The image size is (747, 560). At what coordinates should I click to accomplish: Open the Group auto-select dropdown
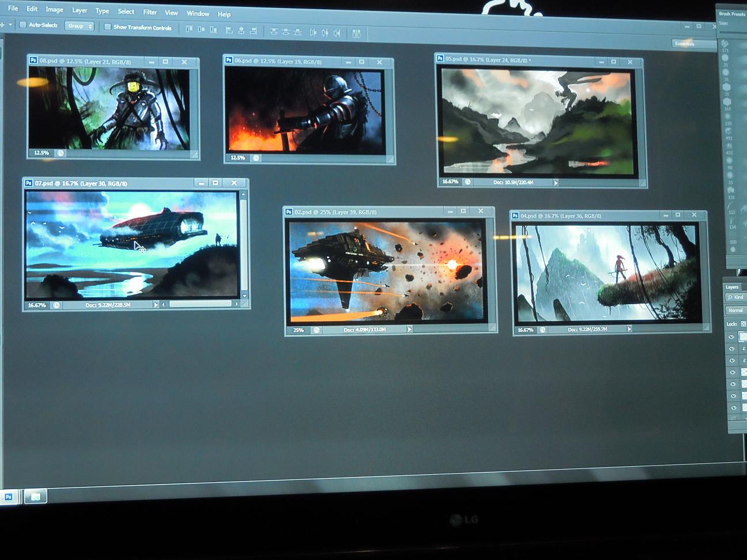(x=80, y=26)
